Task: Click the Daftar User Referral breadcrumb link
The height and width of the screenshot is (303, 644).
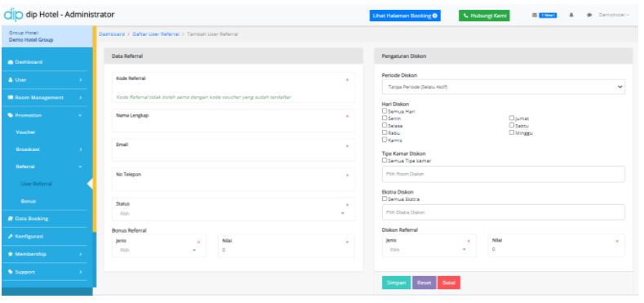Action: (156, 34)
